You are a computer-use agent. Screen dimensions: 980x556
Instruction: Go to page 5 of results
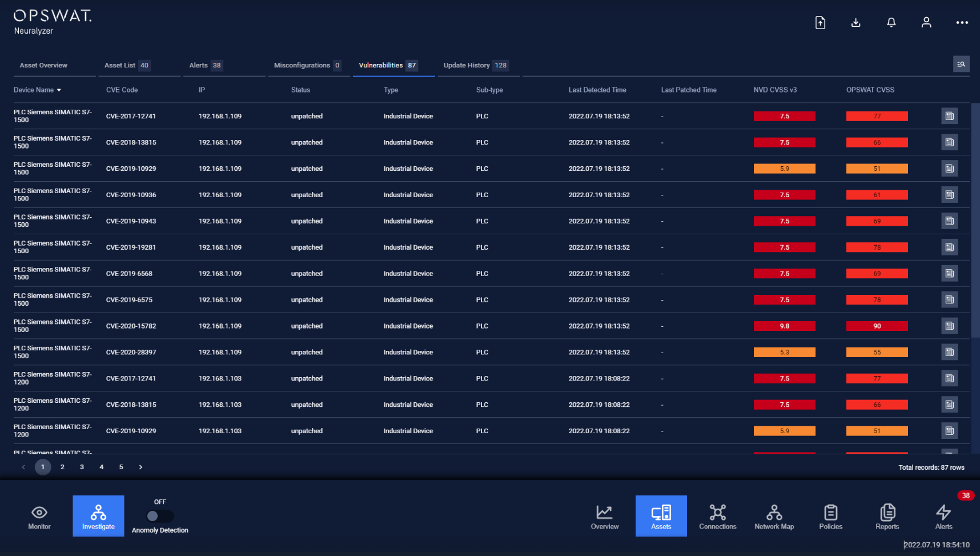pyautogui.click(x=121, y=467)
